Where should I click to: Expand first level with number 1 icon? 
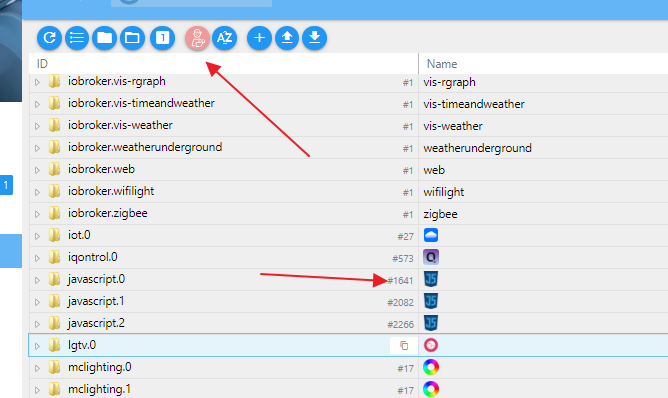coord(162,38)
